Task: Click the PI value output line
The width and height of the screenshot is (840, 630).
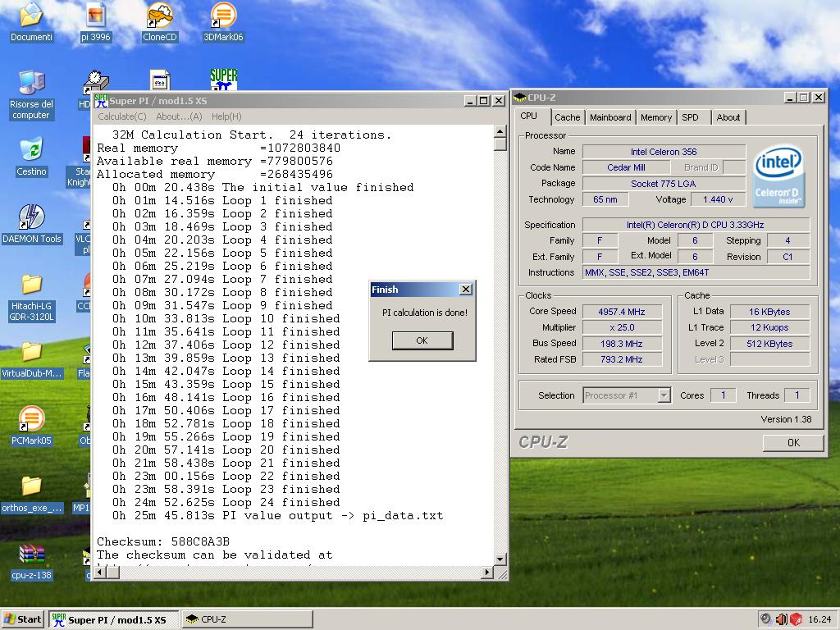Action: pos(277,515)
